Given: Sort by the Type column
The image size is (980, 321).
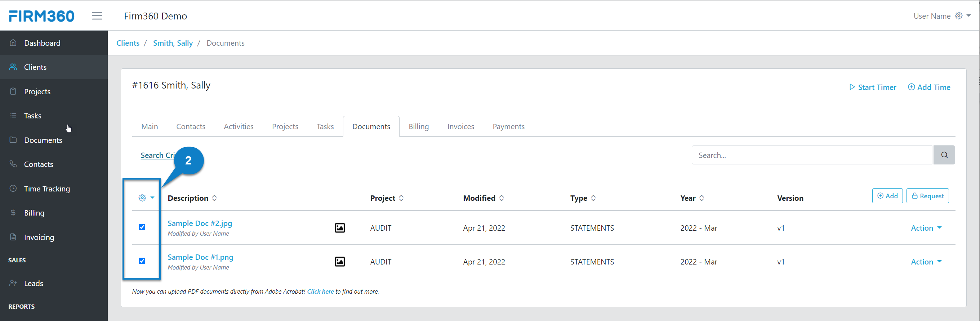Looking at the screenshot, I should 583,198.
